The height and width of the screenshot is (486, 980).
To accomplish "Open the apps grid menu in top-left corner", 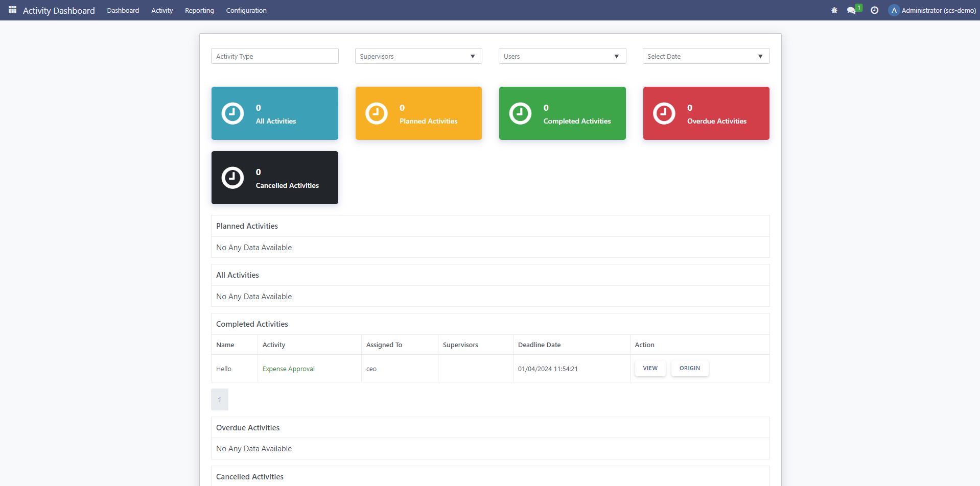I will click(13, 10).
